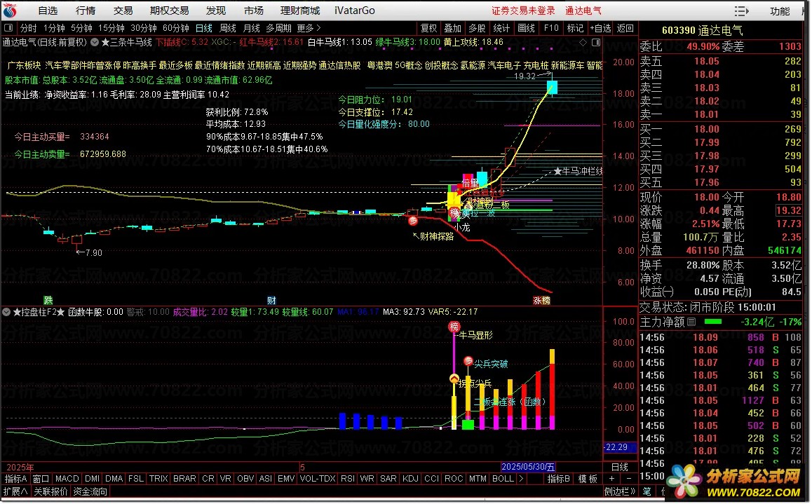Click the 财 marker on the bottom axis
This screenshot has width=812, height=504.
point(271,300)
